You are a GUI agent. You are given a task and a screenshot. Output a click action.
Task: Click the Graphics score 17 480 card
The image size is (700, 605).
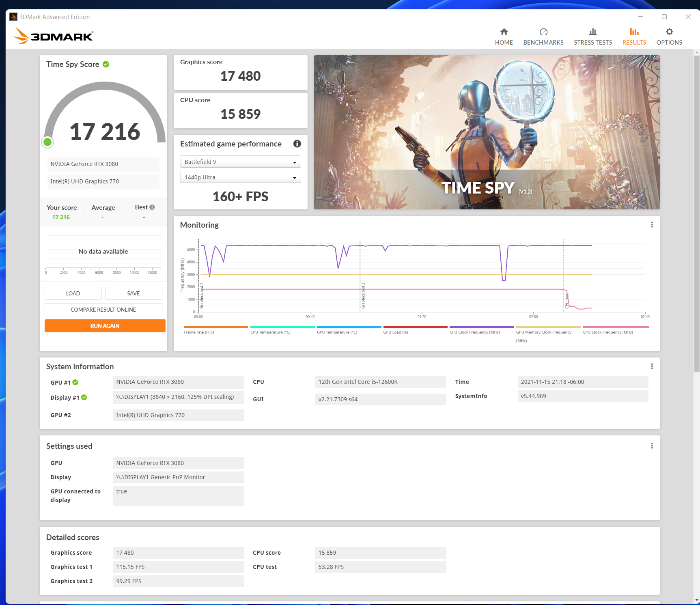click(x=240, y=73)
